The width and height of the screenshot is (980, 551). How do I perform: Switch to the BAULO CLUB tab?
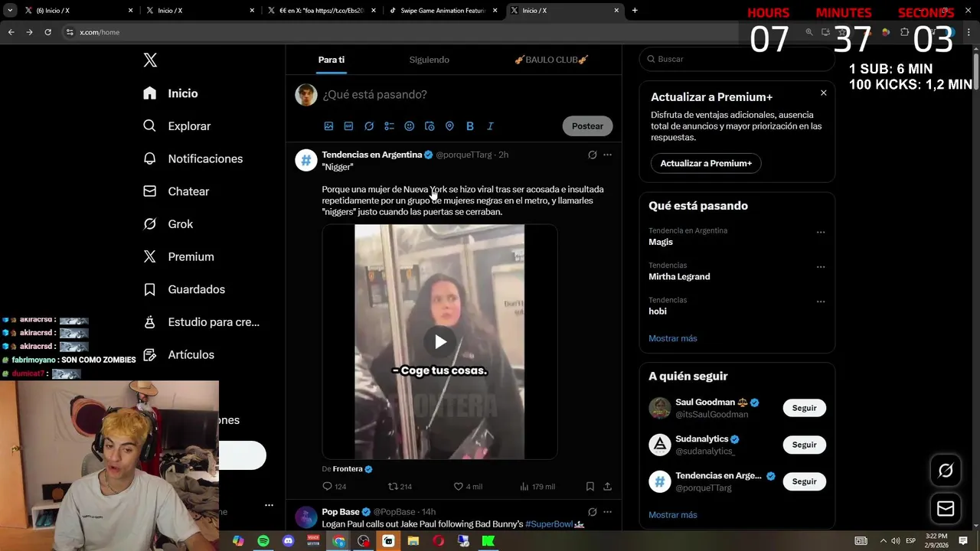tap(551, 60)
